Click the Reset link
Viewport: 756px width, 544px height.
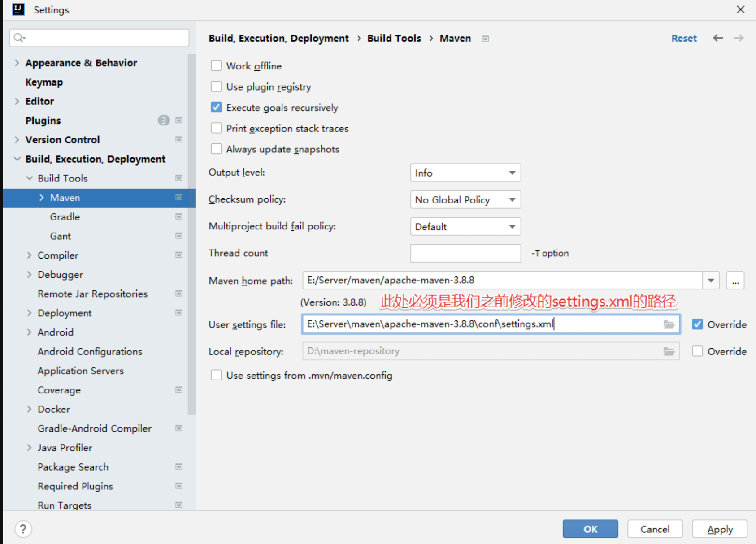tap(684, 38)
